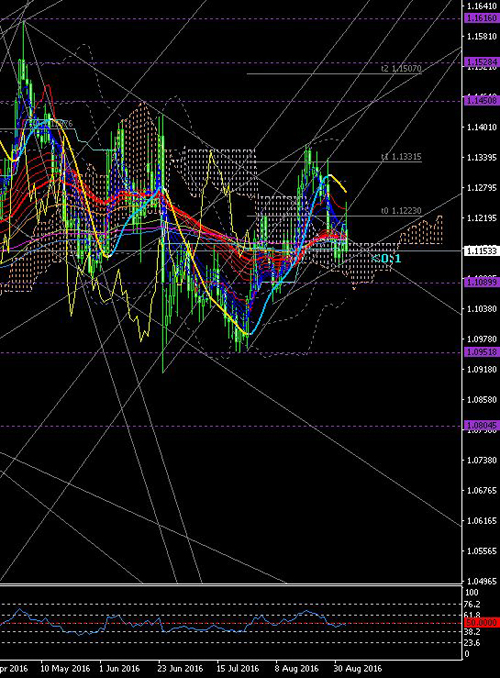Click the 1.16160 purple price level label
Screen dimensions: 500x678
(481, 19)
